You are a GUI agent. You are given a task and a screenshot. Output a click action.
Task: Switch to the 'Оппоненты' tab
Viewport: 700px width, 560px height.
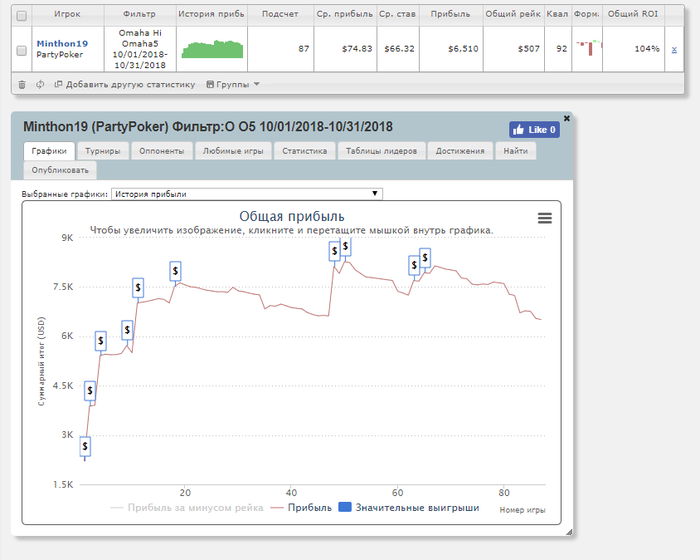[162, 151]
